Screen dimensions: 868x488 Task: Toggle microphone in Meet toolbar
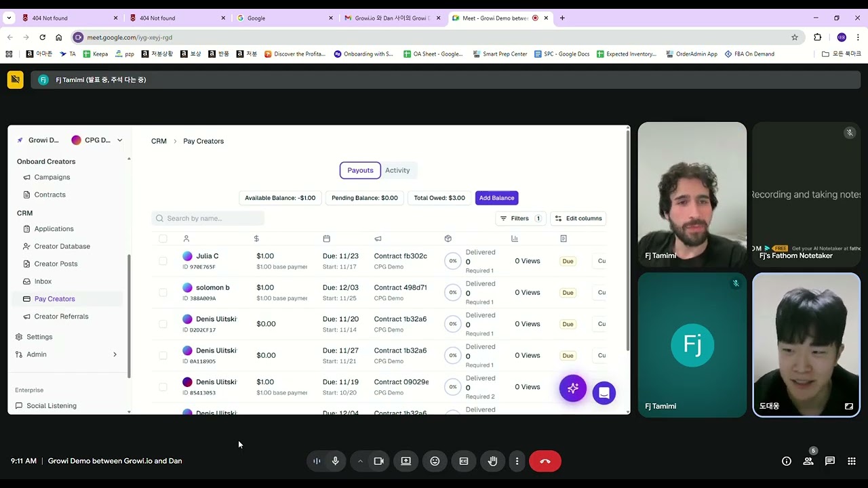[x=335, y=461]
